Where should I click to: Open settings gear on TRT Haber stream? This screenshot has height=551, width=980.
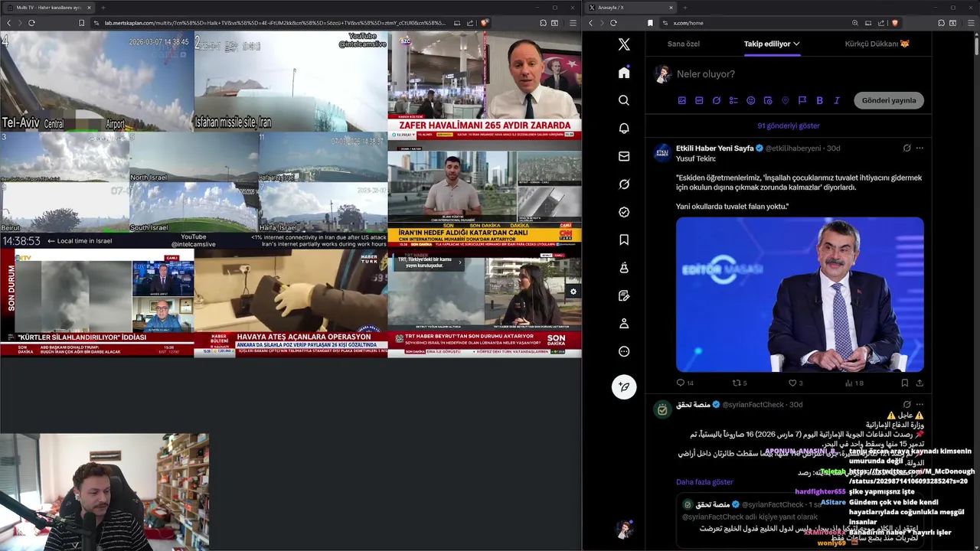click(573, 292)
